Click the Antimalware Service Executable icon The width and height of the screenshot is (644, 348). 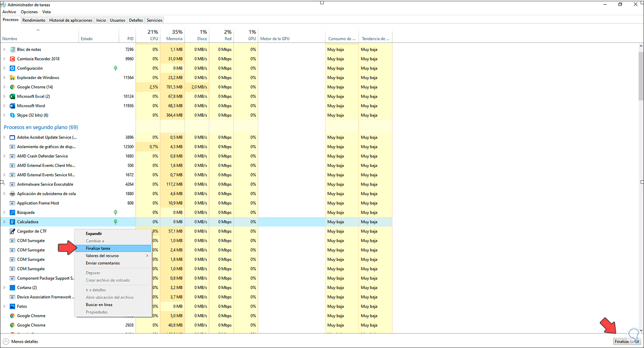pos(12,185)
